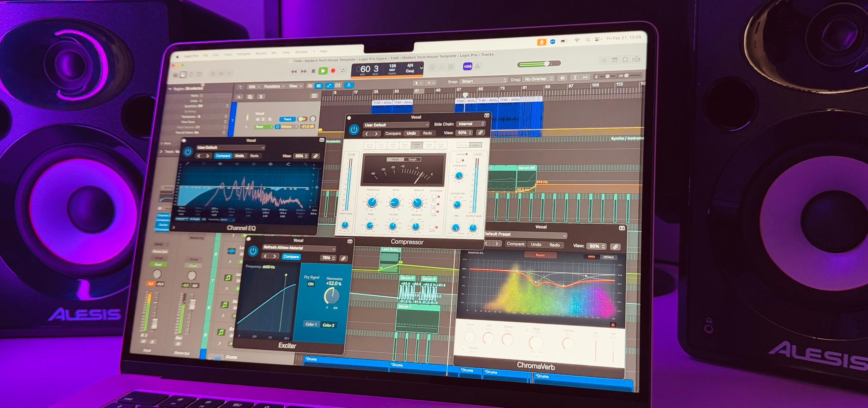Click the Record button in the transport
The width and height of the screenshot is (868, 408).
pyautogui.click(x=333, y=70)
